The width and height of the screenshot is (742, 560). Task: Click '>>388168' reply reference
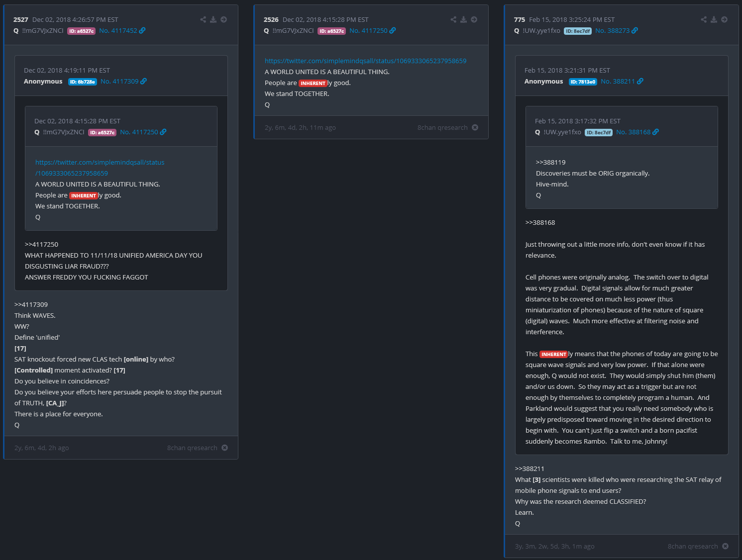pyautogui.click(x=540, y=222)
